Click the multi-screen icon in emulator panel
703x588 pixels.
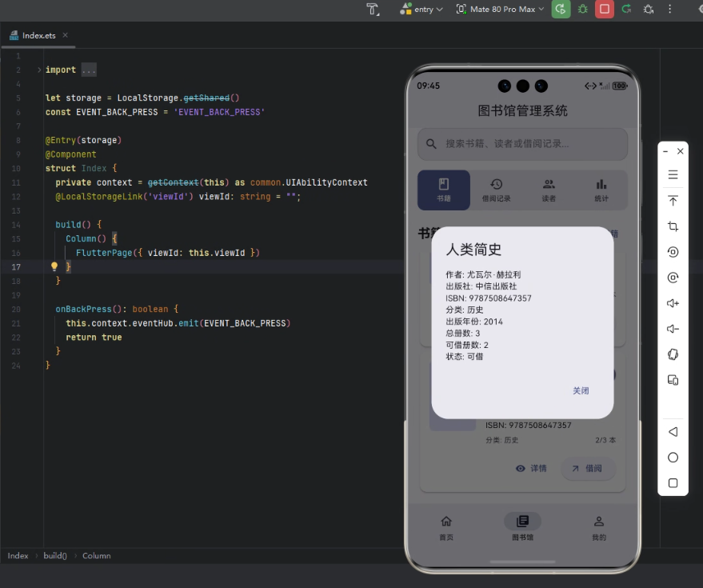(673, 380)
